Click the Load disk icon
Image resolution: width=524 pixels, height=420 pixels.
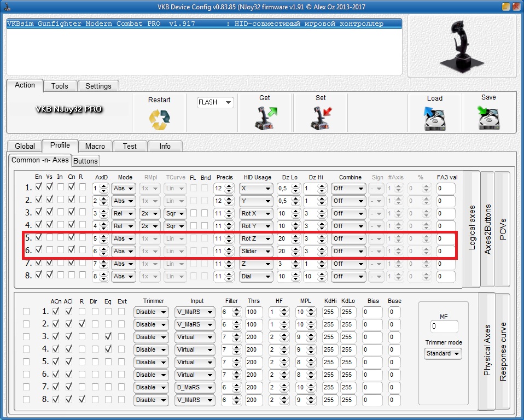434,118
